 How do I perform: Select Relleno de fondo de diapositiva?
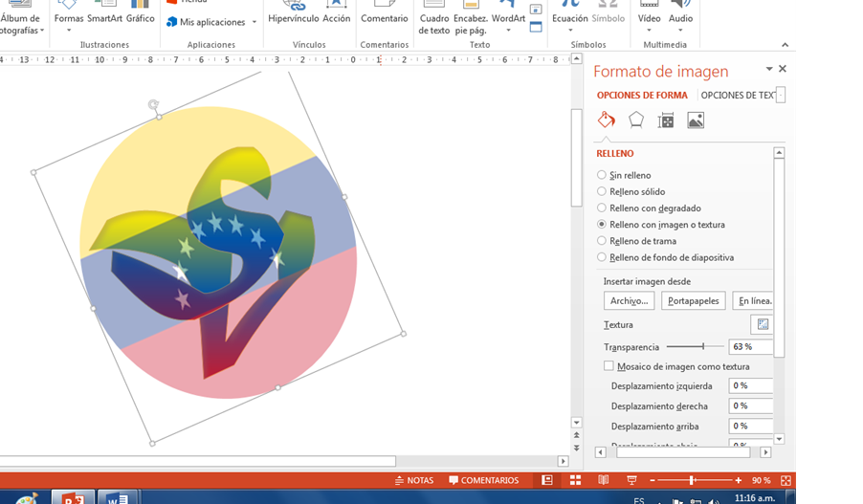(665, 257)
